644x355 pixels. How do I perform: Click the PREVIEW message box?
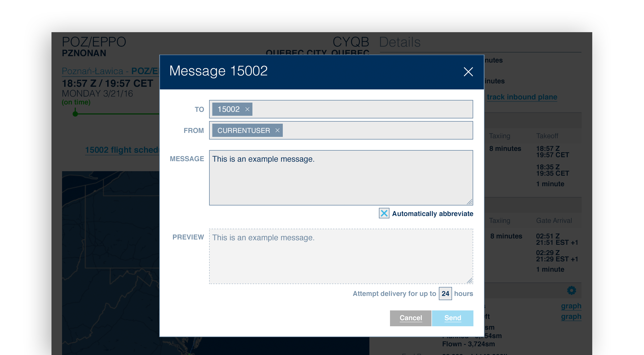341,256
